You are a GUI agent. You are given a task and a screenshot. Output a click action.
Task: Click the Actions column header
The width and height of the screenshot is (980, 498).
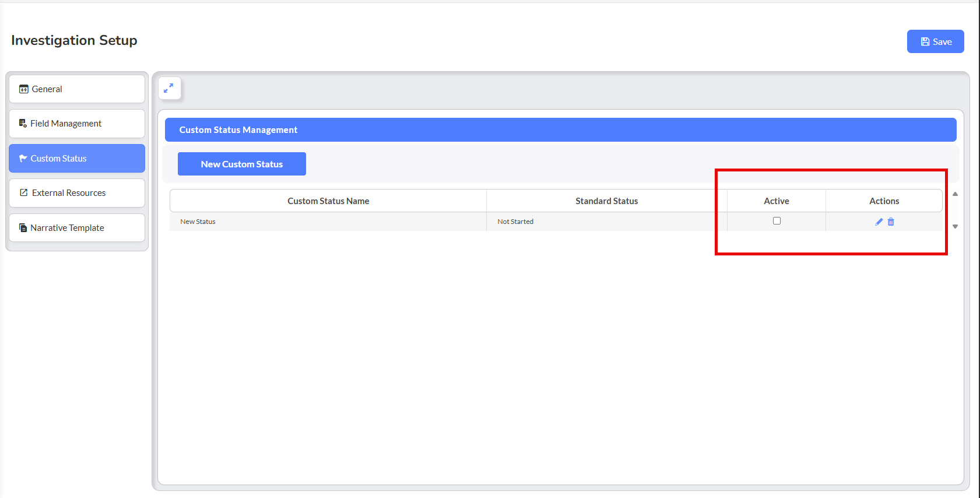(x=884, y=201)
